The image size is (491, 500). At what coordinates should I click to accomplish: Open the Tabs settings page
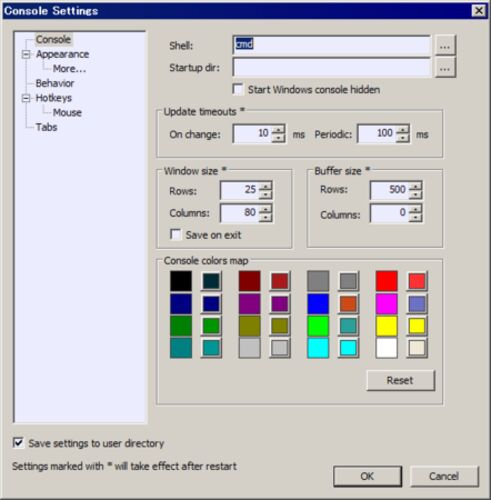pos(46,127)
